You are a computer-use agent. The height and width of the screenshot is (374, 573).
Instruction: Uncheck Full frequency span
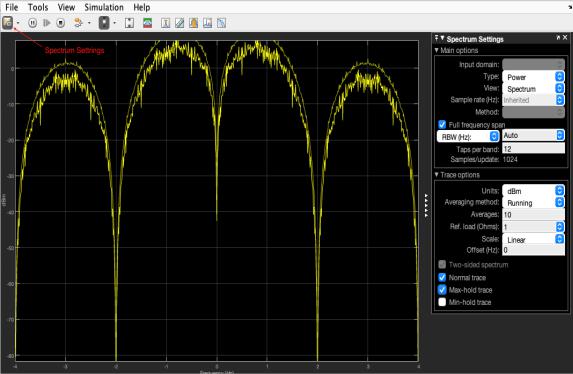442,125
